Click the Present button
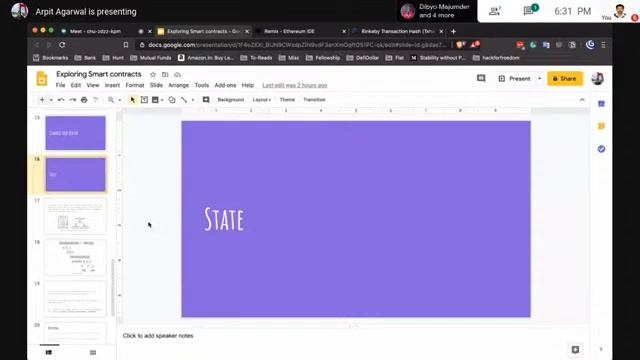Viewport: 640px width, 360px height. point(515,78)
